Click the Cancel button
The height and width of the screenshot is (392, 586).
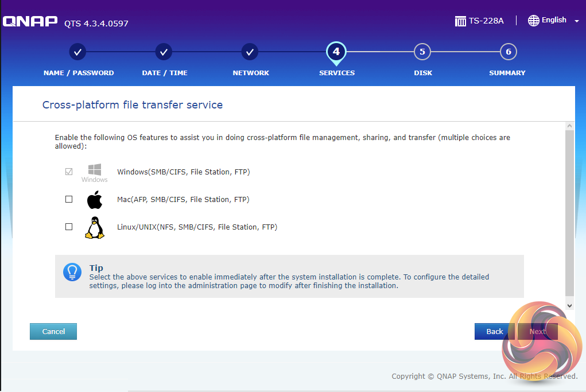[x=53, y=332]
